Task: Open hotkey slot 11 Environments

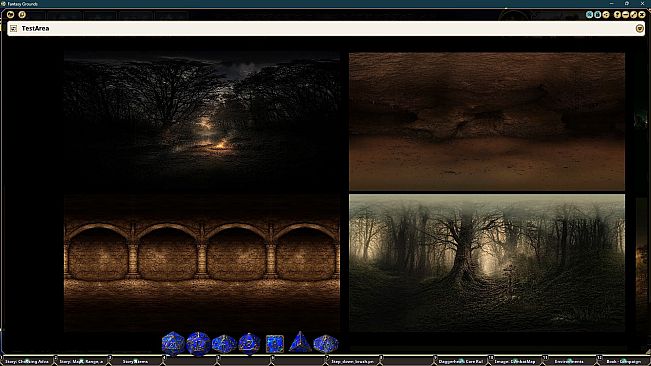Action: pyautogui.click(x=569, y=361)
